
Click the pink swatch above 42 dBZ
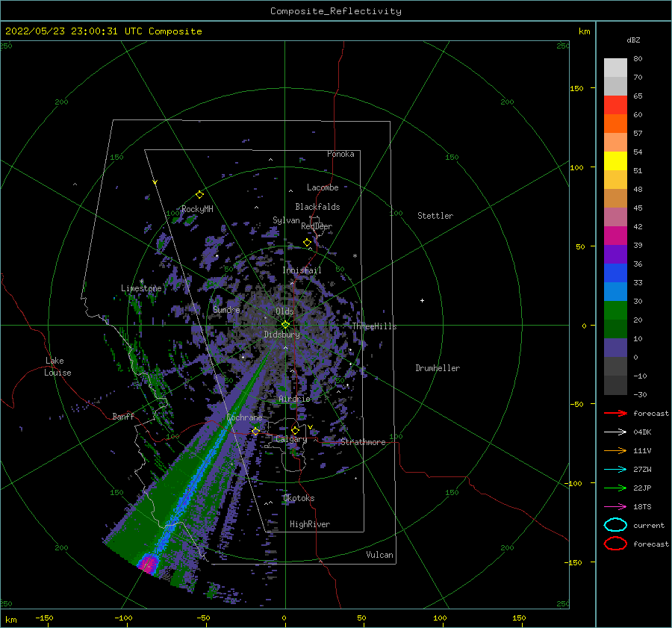(615, 217)
